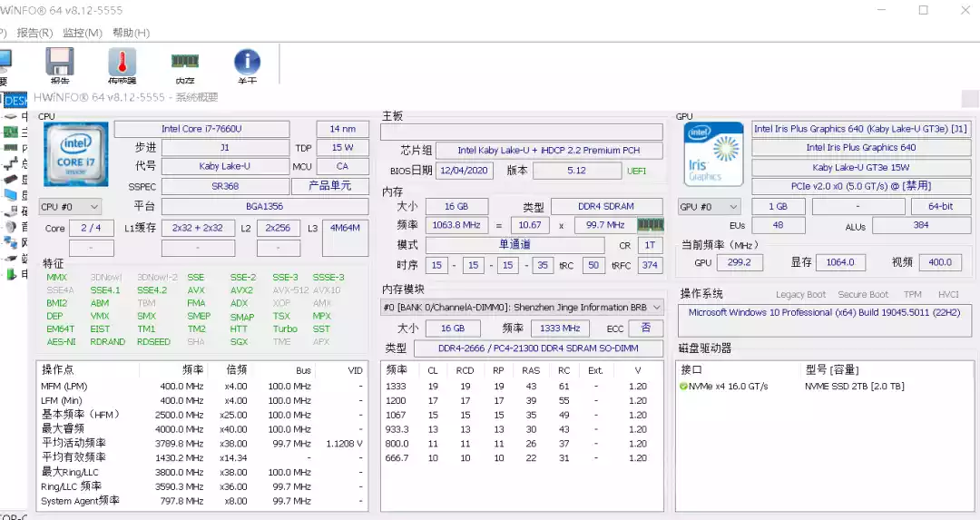Click the HVCI indicator label
This screenshot has width=980, height=520.
point(948,294)
